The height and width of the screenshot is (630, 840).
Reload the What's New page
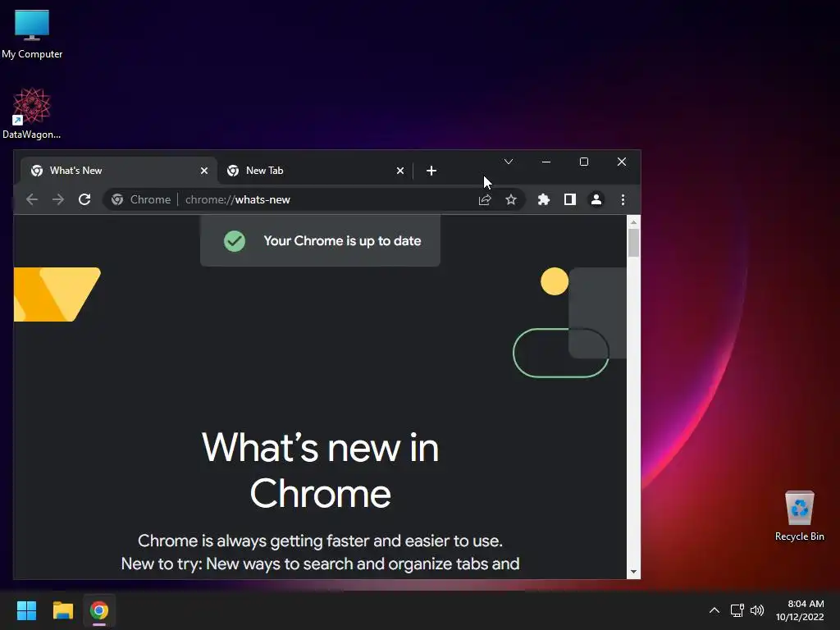click(x=84, y=200)
